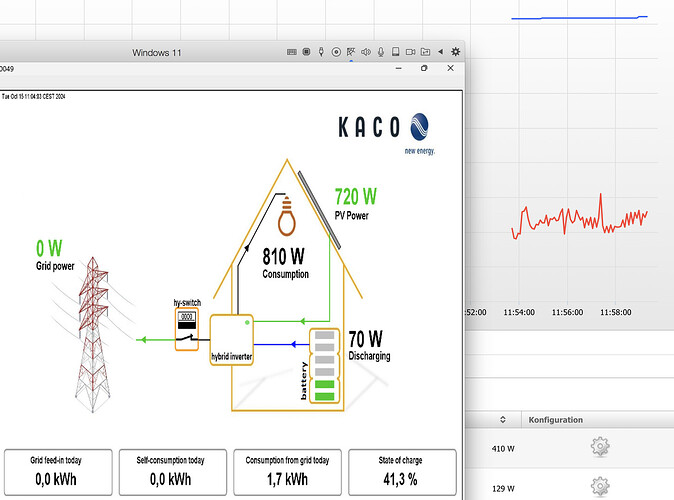Viewport: 674px width, 500px height.
Task: Collapse toolbar with the left arrow icon
Action: point(441,52)
